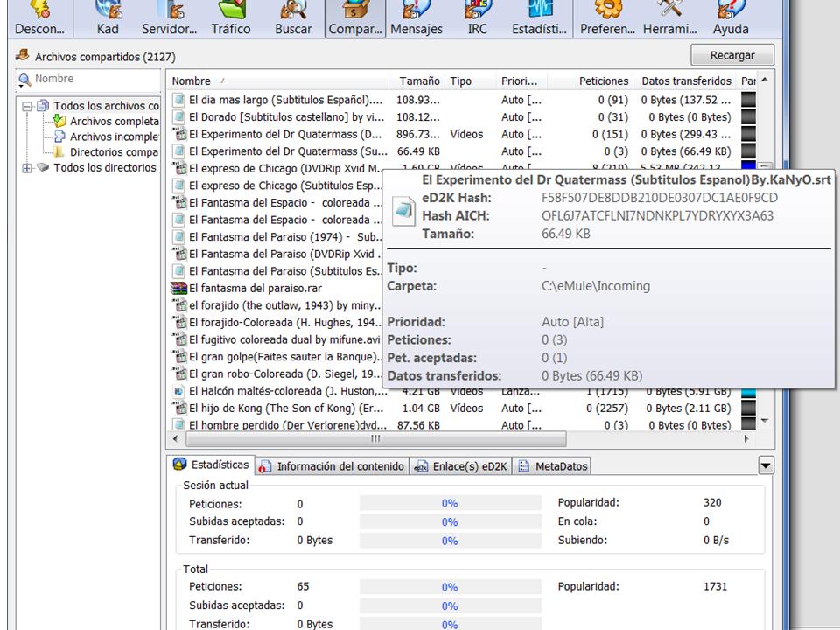Click file list vertical scrollbar up arrow
840x630 pixels.
[765, 80]
